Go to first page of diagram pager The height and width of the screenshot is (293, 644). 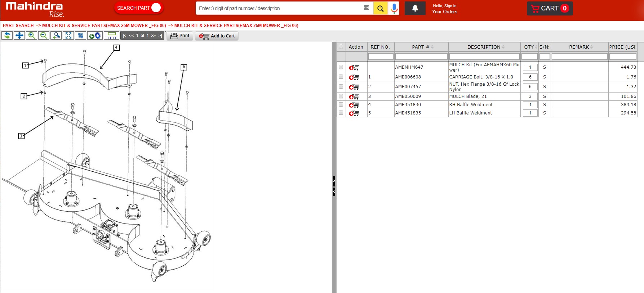click(x=124, y=36)
